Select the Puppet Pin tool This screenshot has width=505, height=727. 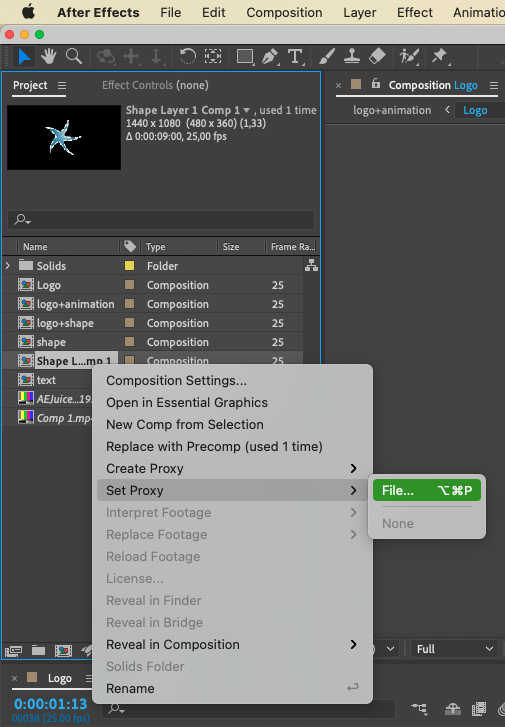(439, 57)
